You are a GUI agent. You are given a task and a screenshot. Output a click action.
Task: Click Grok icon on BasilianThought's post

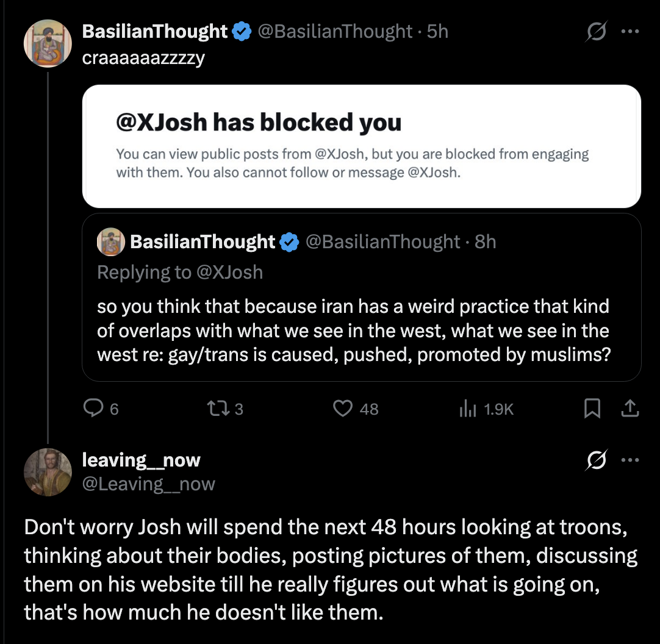tap(596, 31)
